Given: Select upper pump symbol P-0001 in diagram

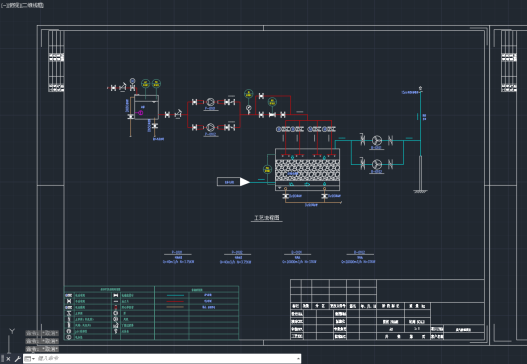Looking at the screenshot, I should pyautogui.click(x=210, y=102).
